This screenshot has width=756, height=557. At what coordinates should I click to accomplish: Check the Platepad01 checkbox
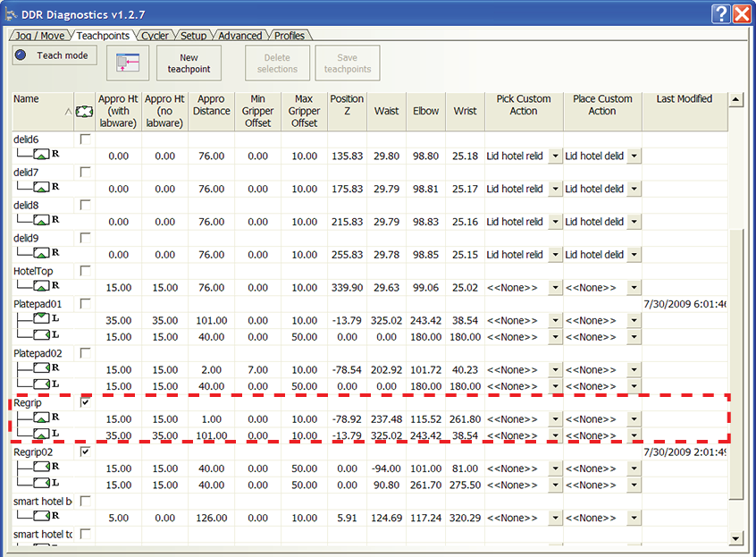point(85,304)
